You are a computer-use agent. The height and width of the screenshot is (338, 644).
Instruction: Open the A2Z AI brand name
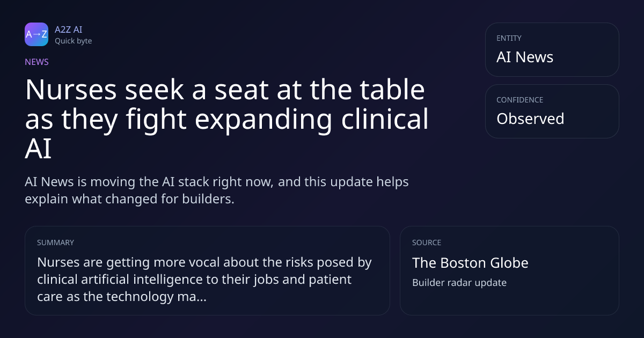point(68,30)
